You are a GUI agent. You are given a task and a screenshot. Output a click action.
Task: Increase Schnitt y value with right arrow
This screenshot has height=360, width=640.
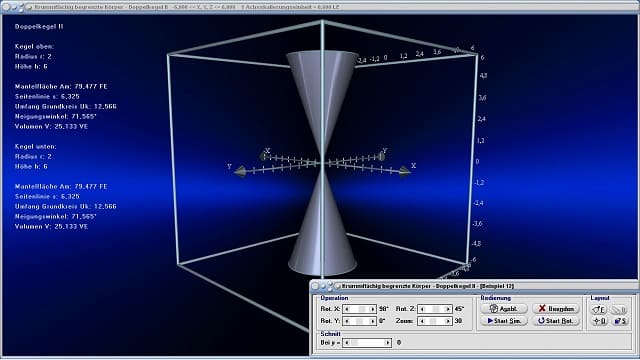pos(387,342)
